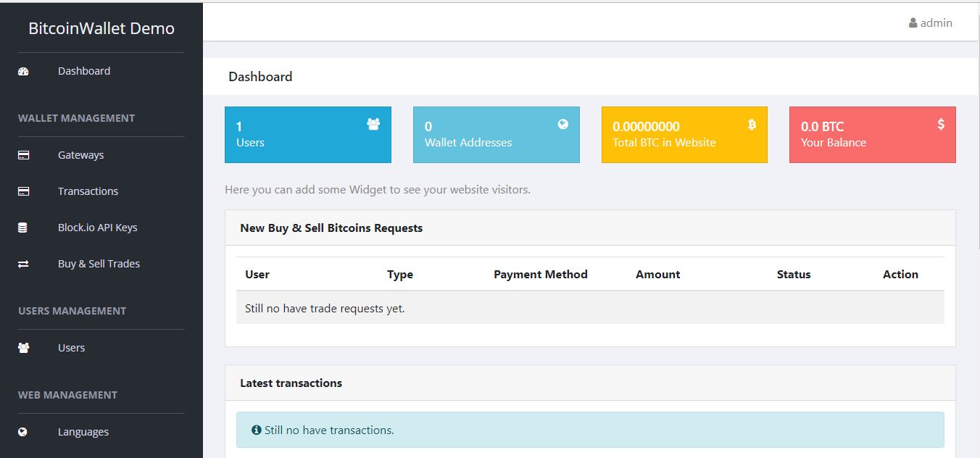Click the BitcoinWallet Demo title link
The width and height of the screenshot is (980, 458).
point(101,28)
